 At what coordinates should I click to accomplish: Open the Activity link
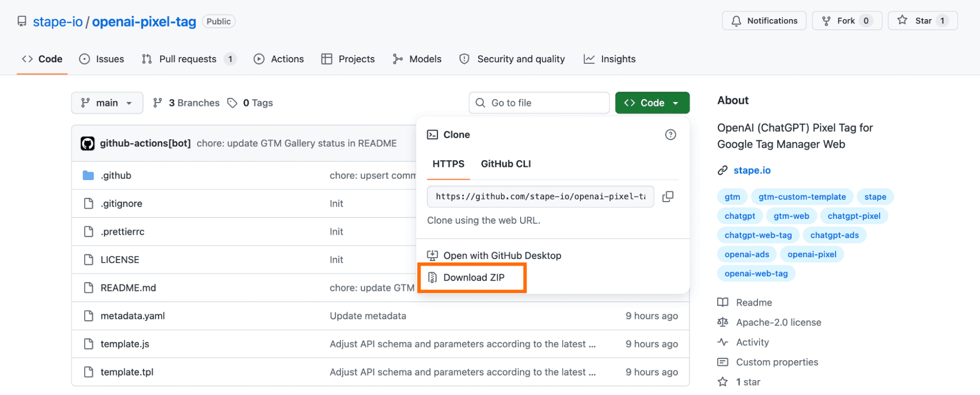[x=744, y=342]
